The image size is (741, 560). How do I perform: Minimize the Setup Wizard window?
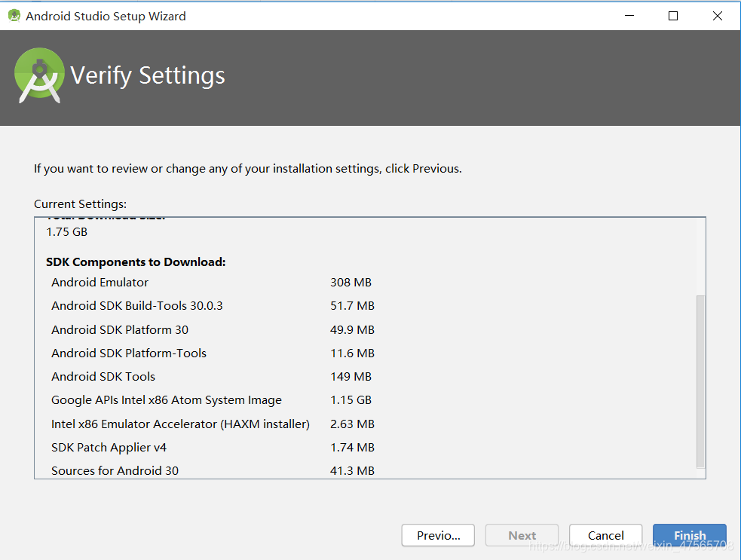pyautogui.click(x=629, y=16)
